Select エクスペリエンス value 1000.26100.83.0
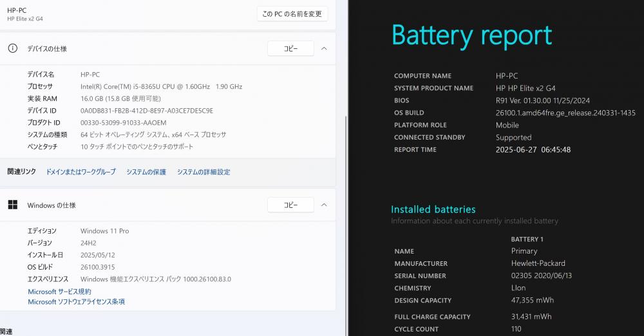This screenshot has height=336, width=644. click(156, 279)
